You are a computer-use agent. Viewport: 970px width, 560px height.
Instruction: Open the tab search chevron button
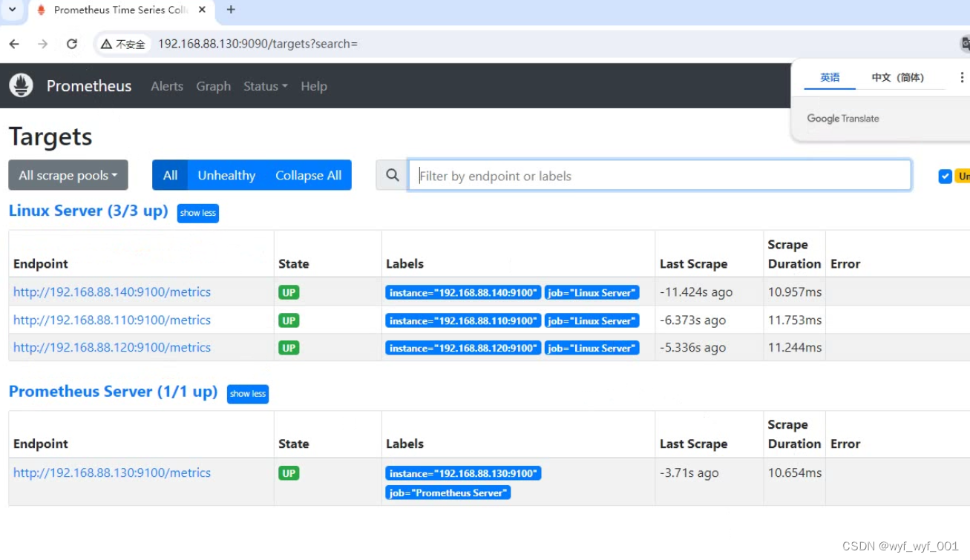point(12,10)
